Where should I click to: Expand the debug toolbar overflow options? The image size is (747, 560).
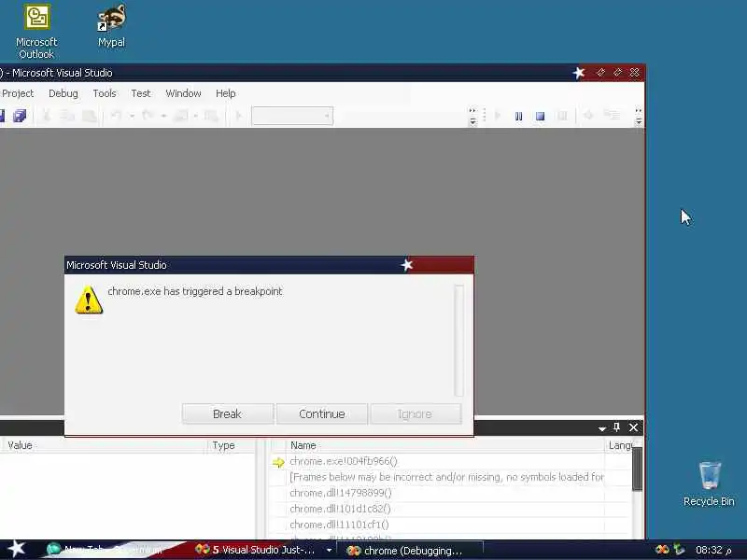click(x=639, y=117)
